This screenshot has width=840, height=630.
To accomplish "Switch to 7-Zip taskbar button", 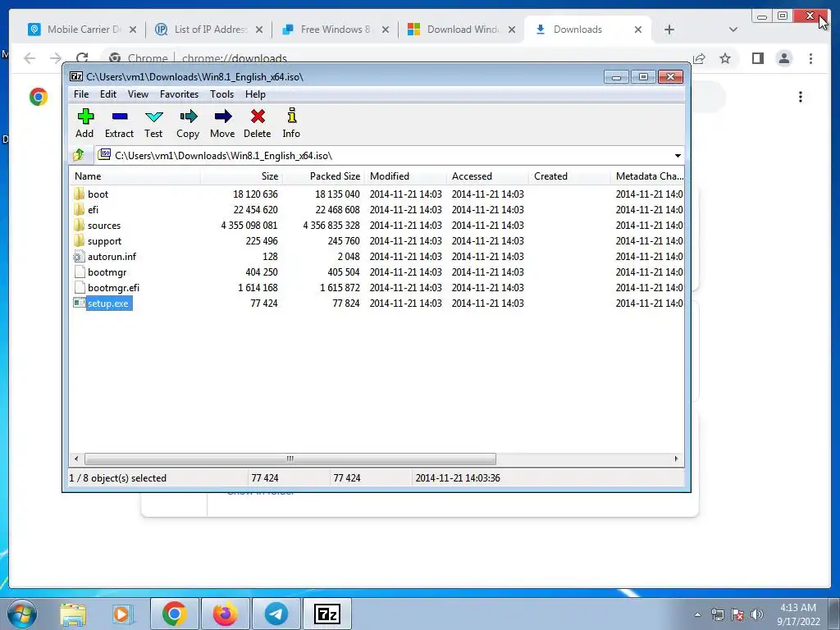I will point(327,614).
